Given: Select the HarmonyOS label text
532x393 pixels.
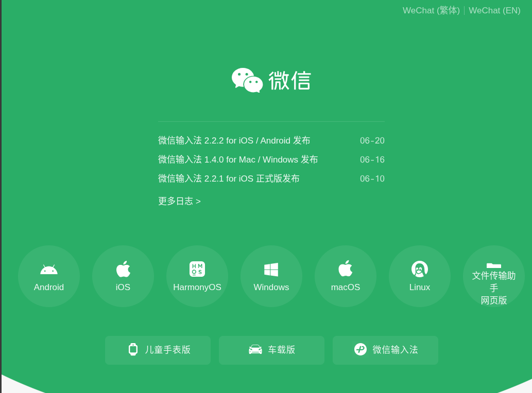Looking at the screenshot, I should pos(197,288).
